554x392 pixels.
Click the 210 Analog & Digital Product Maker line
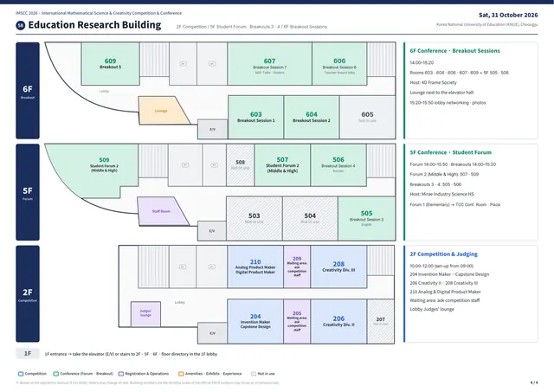point(445,292)
